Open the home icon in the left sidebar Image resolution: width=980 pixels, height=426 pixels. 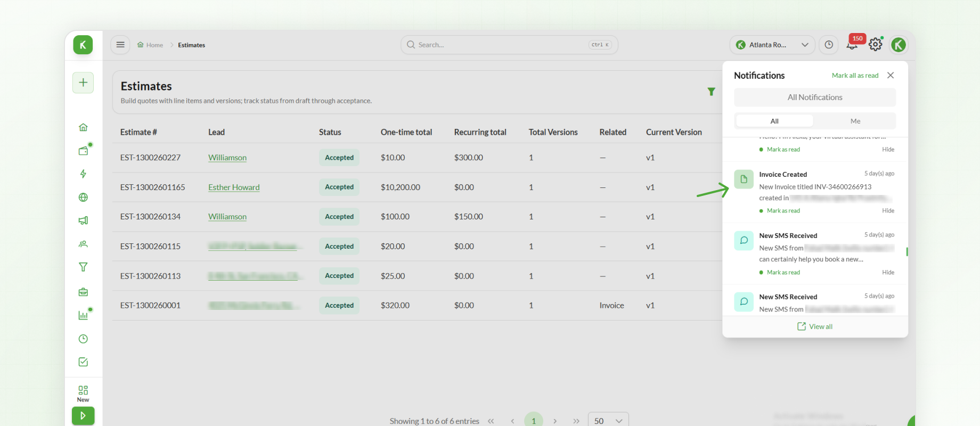pyautogui.click(x=83, y=127)
